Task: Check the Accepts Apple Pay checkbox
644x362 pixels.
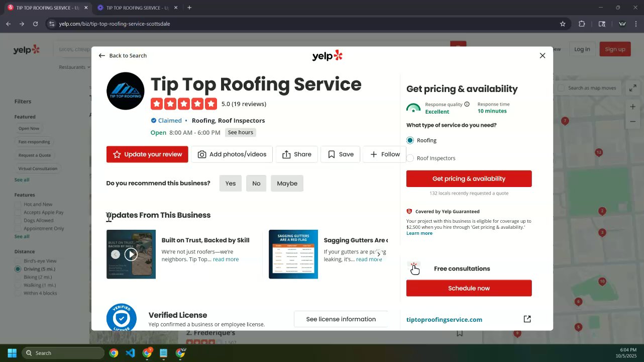Action: point(18,213)
